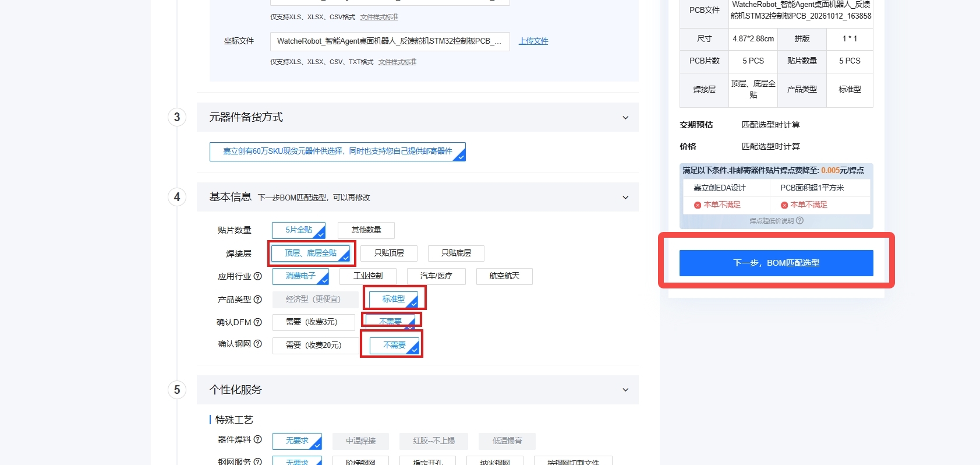Select 5片全贴 quantity option
The width and height of the screenshot is (980, 465).
(299, 230)
